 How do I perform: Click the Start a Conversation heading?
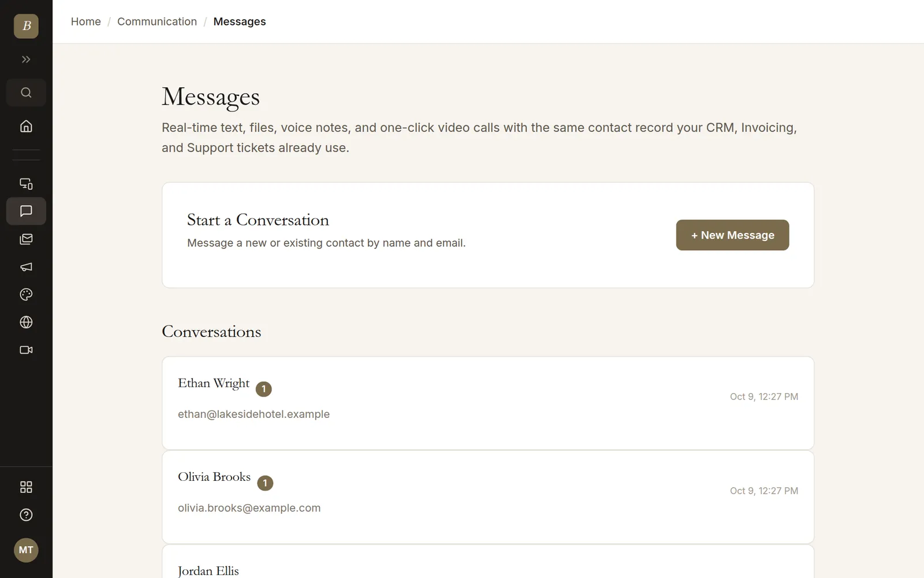pyautogui.click(x=258, y=220)
